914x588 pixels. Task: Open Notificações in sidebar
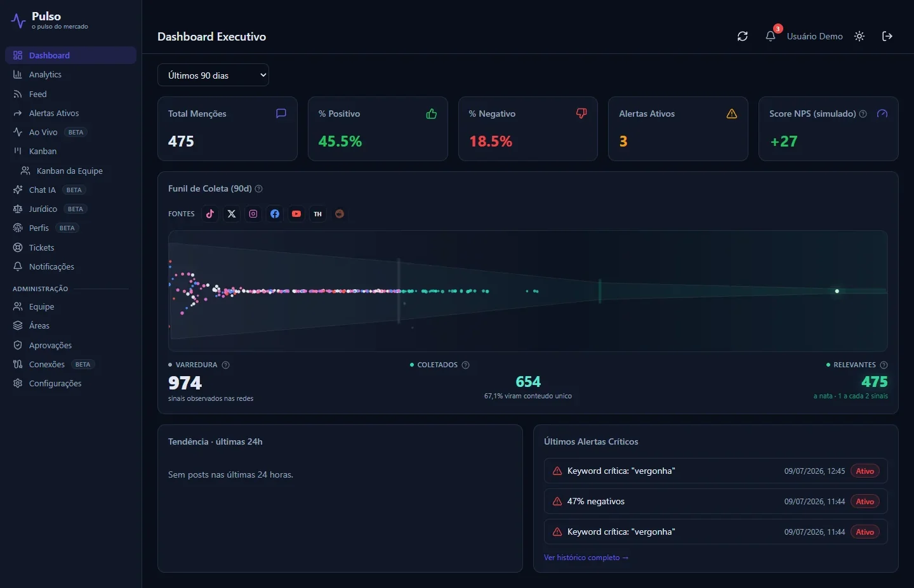pyautogui.click(x=70, y=266)
